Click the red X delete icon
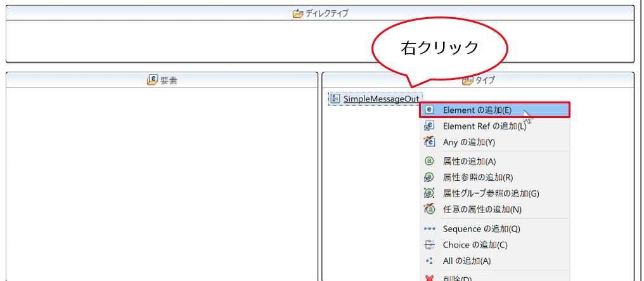Viewport: 644px width, 281px height. point(428,278)
